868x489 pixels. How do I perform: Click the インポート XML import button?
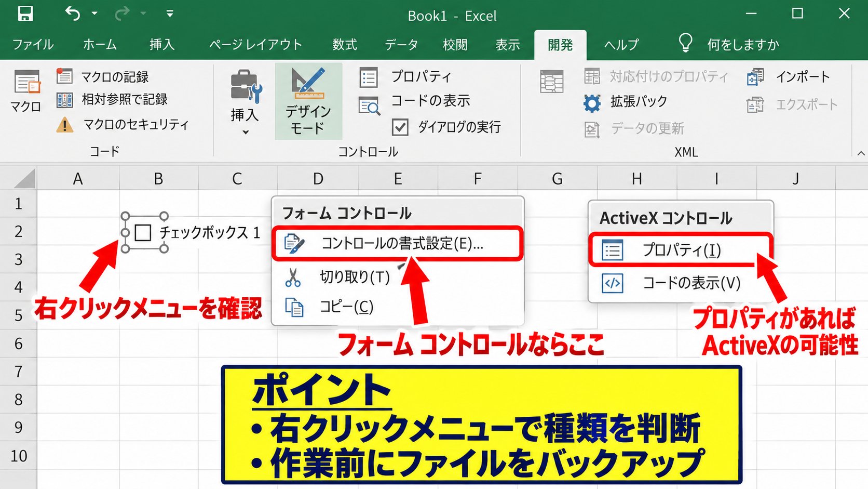coord(789,77)
